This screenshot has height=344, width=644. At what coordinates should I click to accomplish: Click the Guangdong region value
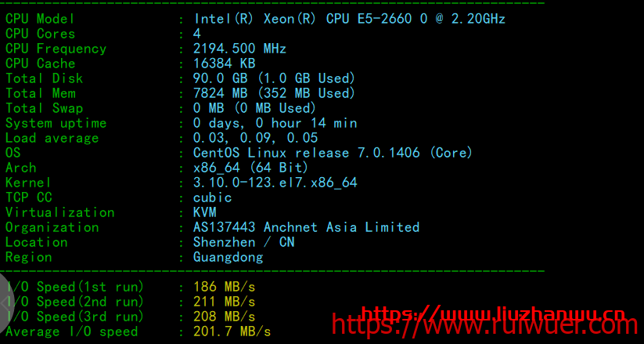click(x=228, y=257)
